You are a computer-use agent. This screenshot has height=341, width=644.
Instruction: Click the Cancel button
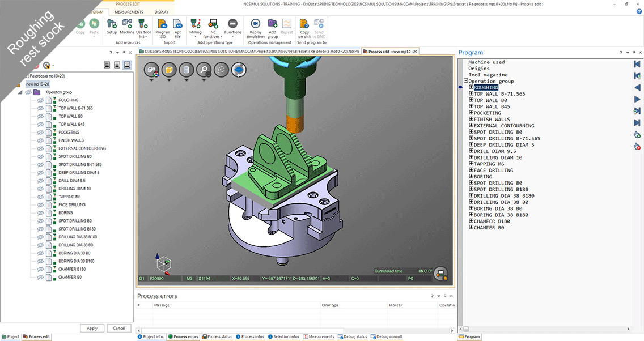pyautogui.click(x=119, y=328)
